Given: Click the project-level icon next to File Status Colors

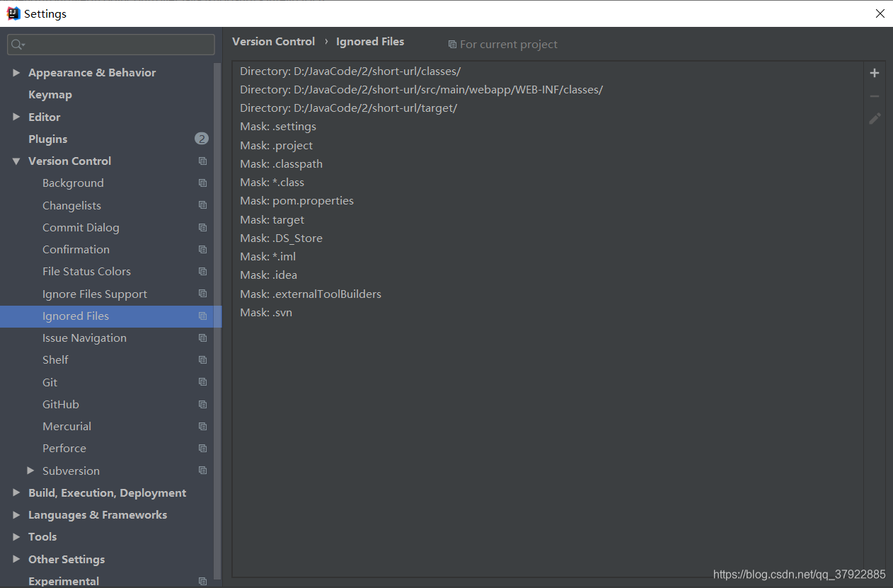Looking at the screenshot, I should (203, 272).
